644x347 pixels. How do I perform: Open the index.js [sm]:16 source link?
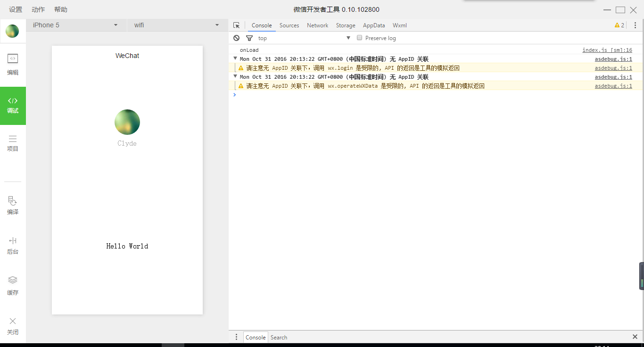click(x=607, y=50)
